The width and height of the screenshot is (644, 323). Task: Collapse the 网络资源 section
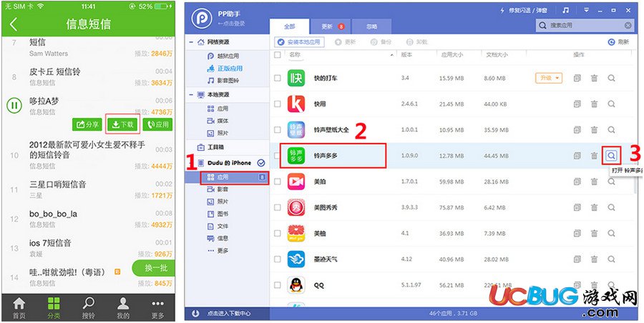point(191,42)
